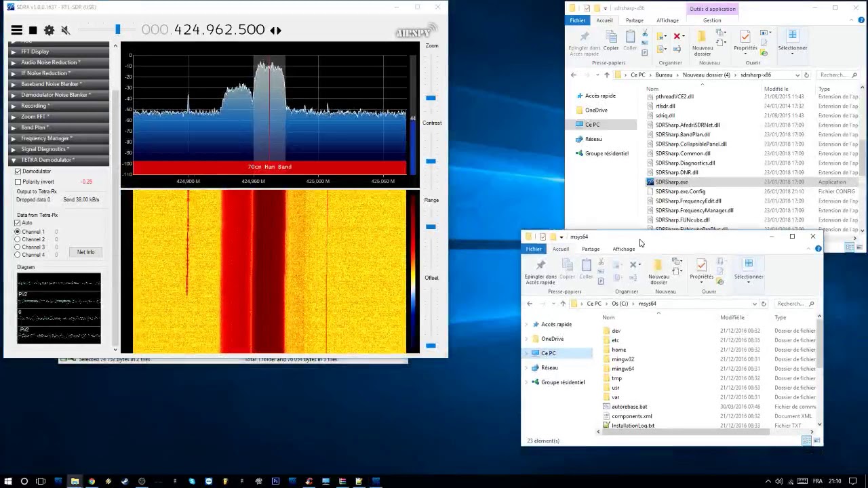Open the mingw64 folder
Image resolution: width=868 pixels, height=488 pixels.
coord(623,369)
